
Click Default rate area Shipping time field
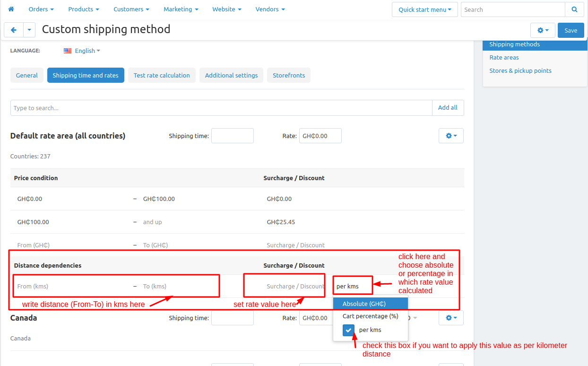pyautogui.click(x=233, y=136)
